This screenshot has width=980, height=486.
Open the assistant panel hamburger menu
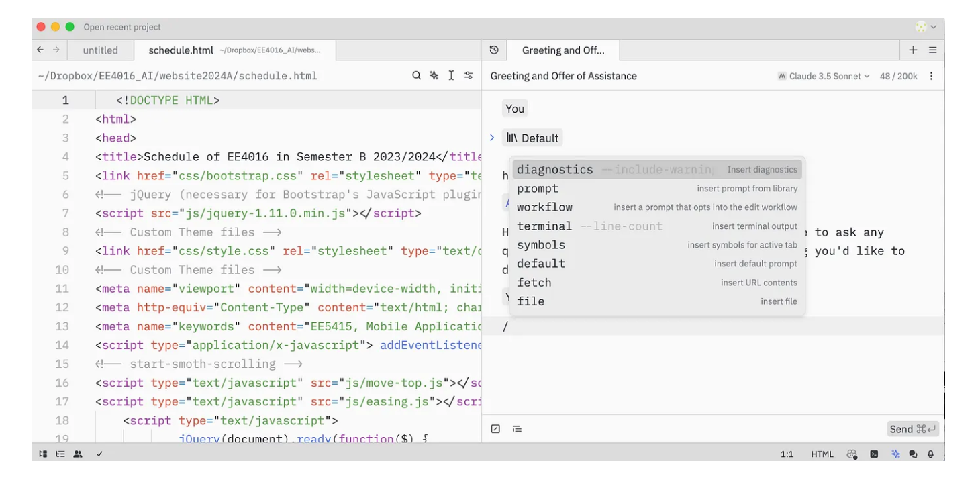click(x=932, y=50)
